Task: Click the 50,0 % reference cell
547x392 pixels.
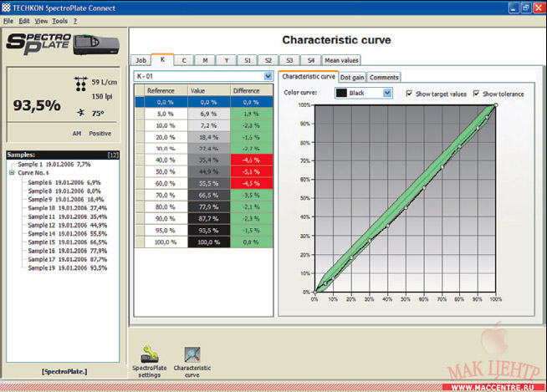Action: point(166,172)
